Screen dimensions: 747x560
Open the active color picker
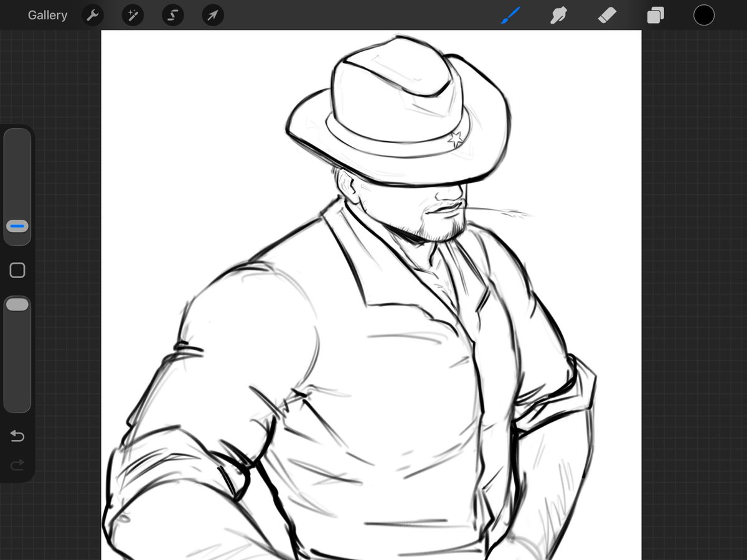click(704, 15)
